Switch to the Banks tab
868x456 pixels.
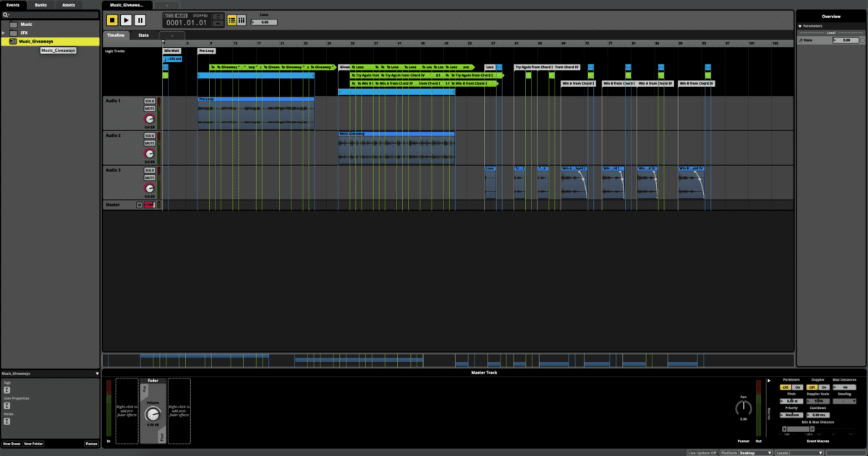(x=41, y=4)
